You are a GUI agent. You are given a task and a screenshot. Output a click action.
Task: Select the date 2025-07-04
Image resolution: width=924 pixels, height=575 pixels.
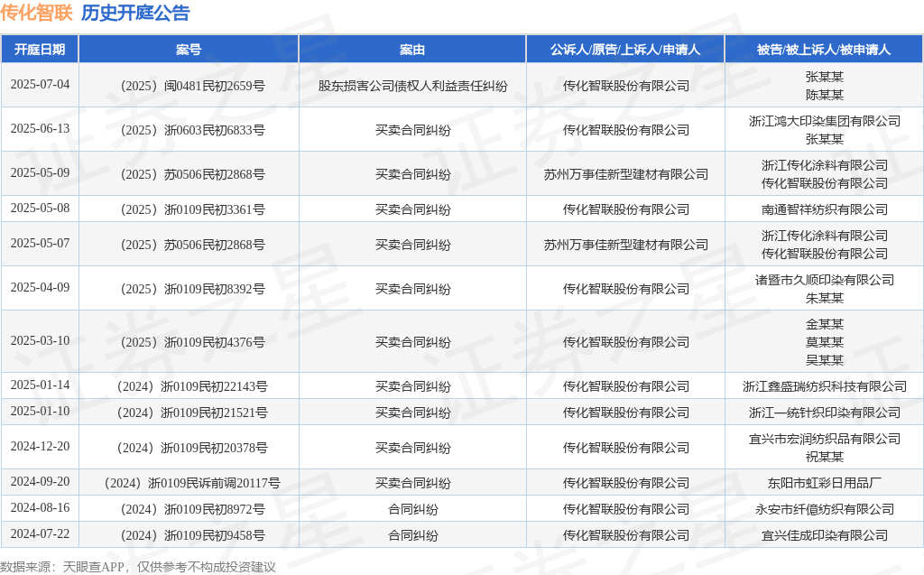tap(40, 84)
